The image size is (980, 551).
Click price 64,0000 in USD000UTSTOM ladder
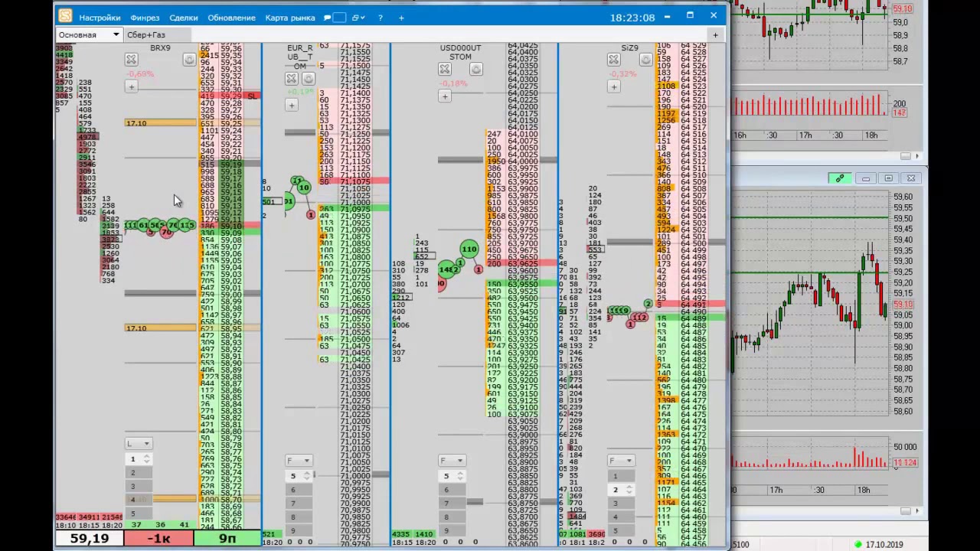coord(522,161)
